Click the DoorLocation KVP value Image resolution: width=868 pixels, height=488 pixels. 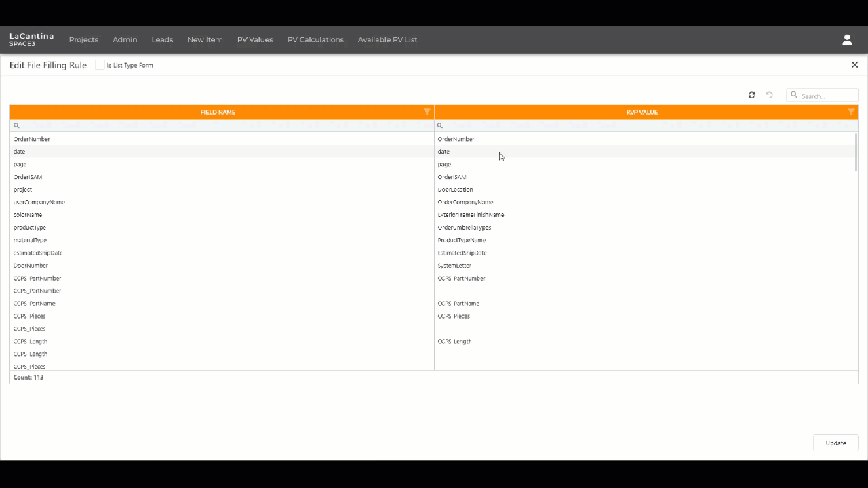[455, 190]
